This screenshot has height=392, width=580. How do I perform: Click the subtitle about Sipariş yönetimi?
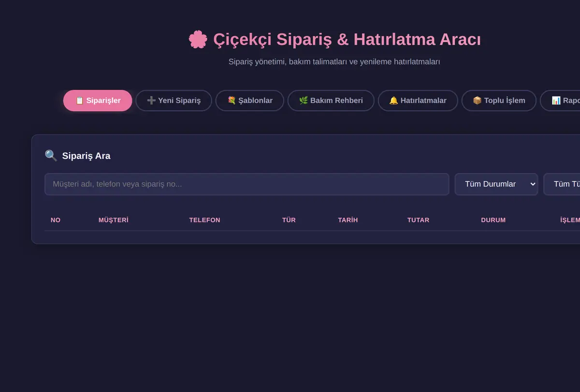(334, 62)
